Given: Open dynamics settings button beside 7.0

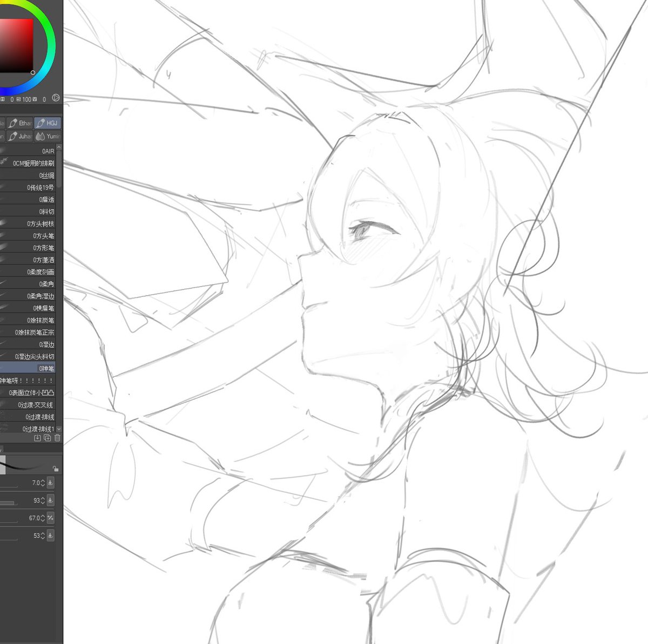Looking at the screenshot, I should click(x=50, y=483).
